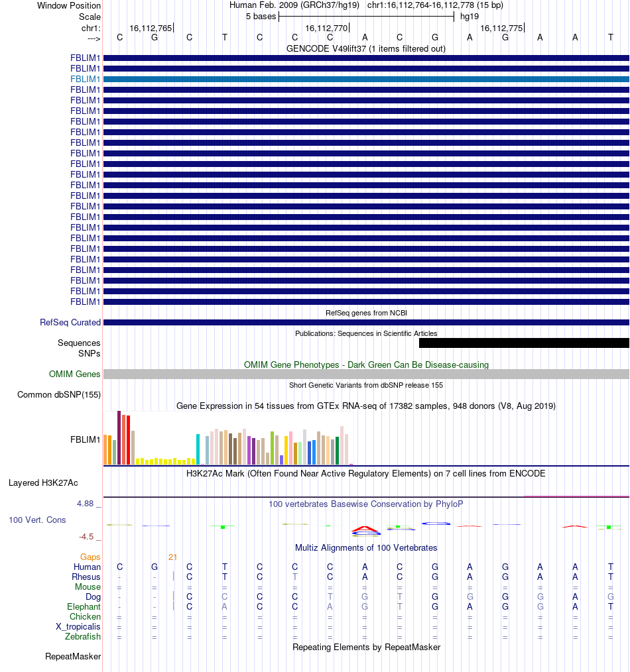630x672 pixels.
Task: Click the Zebrafish species row label
Action: (x=83, y=636)
